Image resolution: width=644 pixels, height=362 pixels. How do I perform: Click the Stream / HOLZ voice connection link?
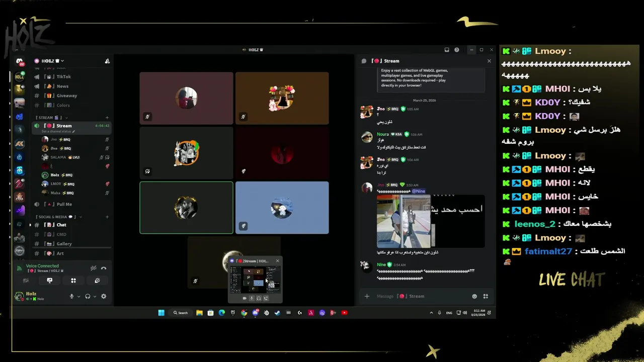pos(46,271)
